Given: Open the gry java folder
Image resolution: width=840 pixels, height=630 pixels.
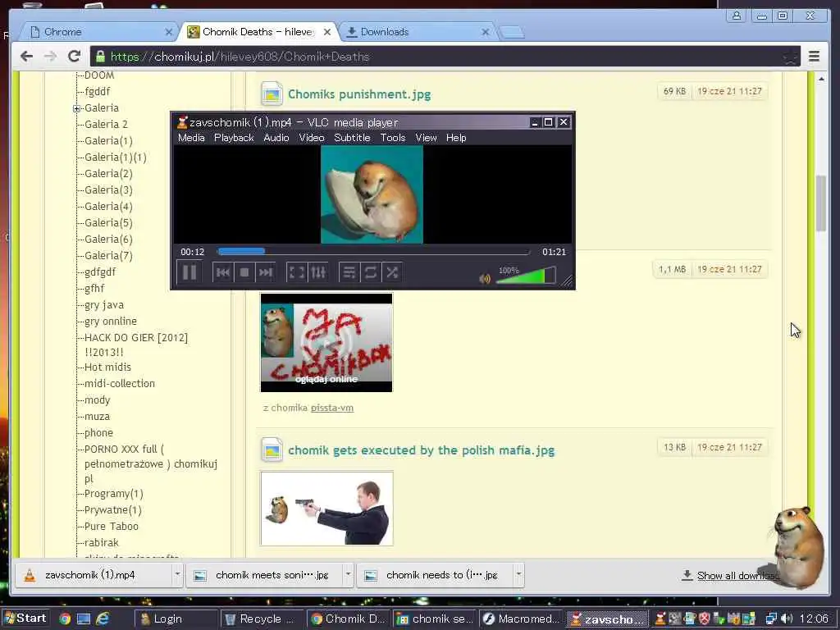Looking at the screenshot, I should (x=104, y=305).
